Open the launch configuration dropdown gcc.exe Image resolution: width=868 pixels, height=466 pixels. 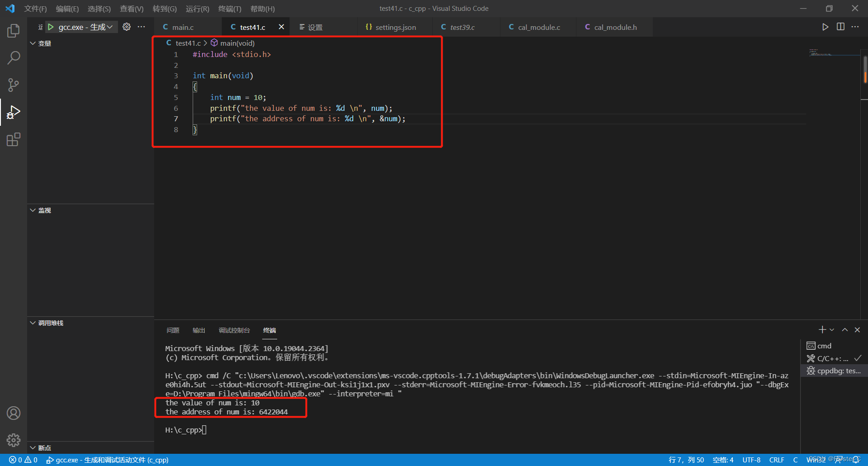[x=85, y=27]
